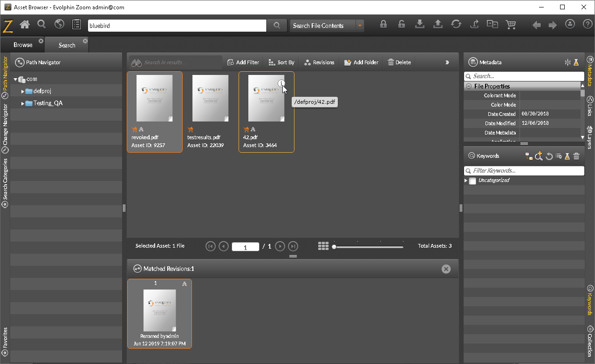Screen dimensions: 595x364
Task: Click the info icon on 42.pdf thumbnail
Action: point(281,83)
